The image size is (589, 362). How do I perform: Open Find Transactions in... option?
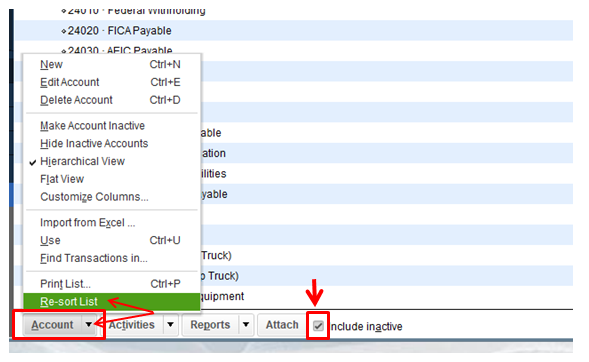click(112, 258)
